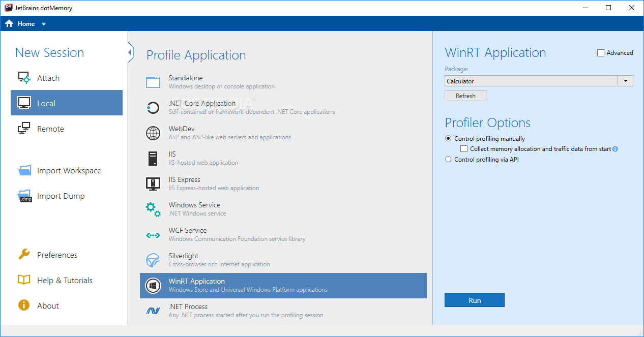The width and height of the screenshot is (644, 337).
Task: Click the info icon beside traffic data option
Action: 615,149
